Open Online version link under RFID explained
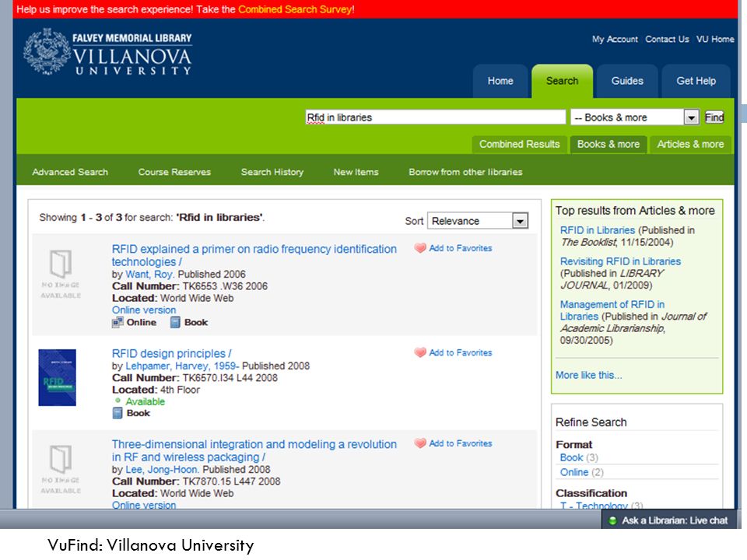 (144, 310)
